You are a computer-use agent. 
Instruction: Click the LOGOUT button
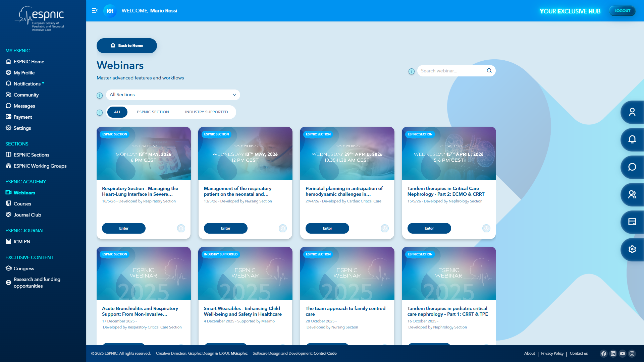[622, 11]
